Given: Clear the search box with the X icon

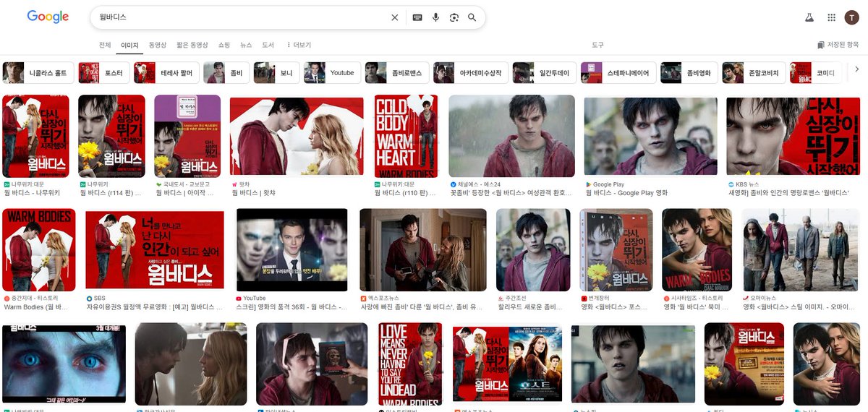Looking at the screenshot, I should point(394,17).
